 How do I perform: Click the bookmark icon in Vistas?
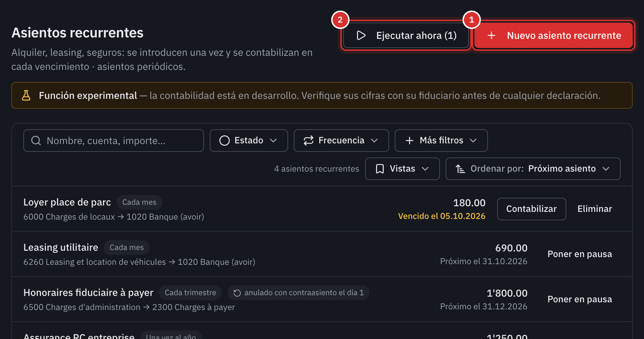click(380, 169)
